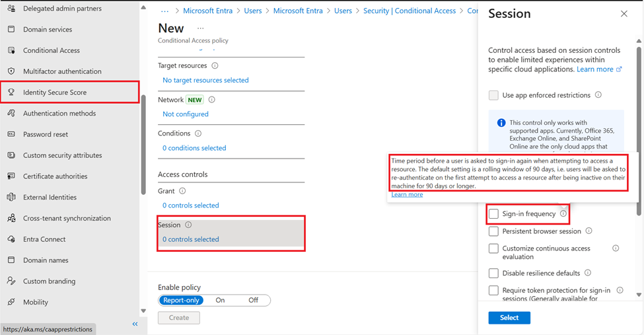
Task: Click the info icon beside Session
Action: click(188, 225)
